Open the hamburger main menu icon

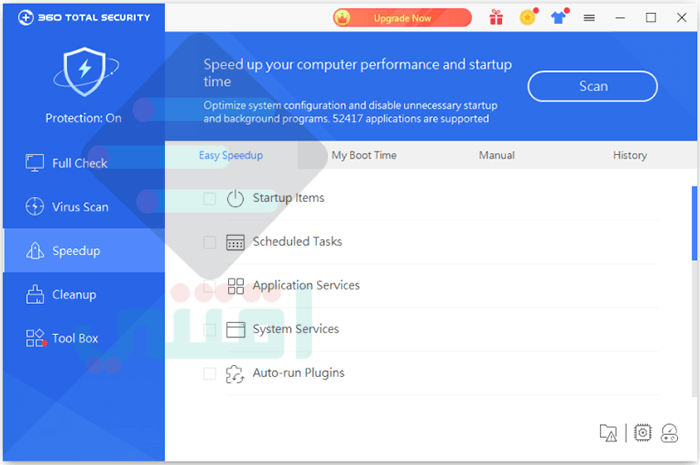589,18
